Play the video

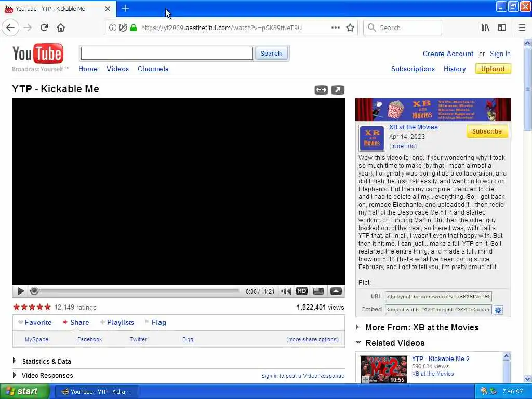pos(20,291)
